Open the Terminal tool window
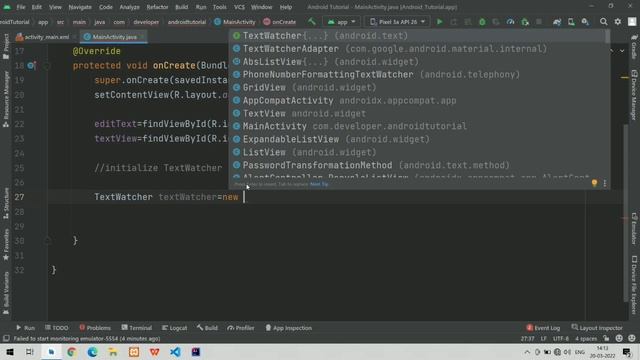The image size is (640, 360). click(137, 328)
